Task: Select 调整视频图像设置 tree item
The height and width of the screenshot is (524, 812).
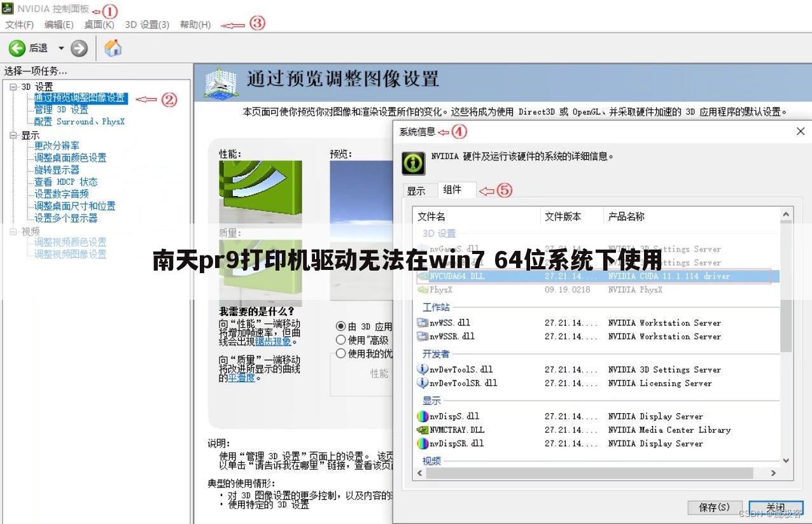Action: pos(70,255)
